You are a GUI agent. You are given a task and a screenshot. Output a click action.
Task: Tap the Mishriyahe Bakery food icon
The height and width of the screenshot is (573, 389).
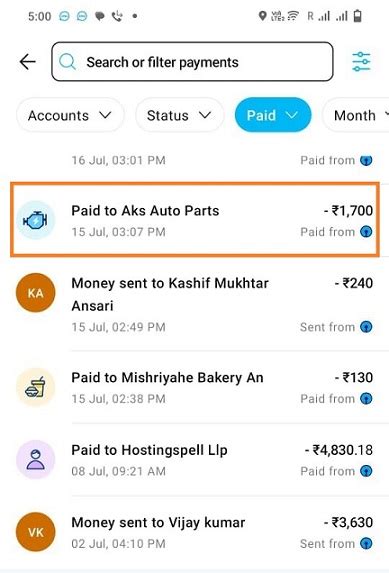[35, 387]
